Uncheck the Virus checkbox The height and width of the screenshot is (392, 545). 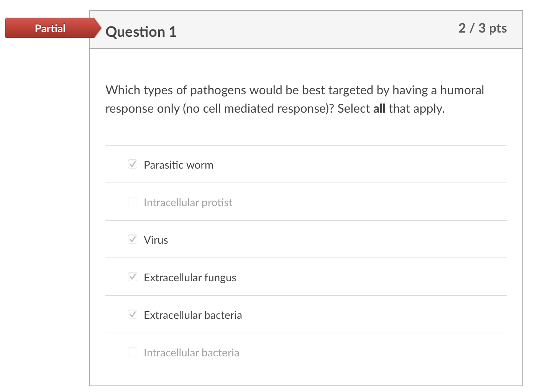tap(133, 239)
